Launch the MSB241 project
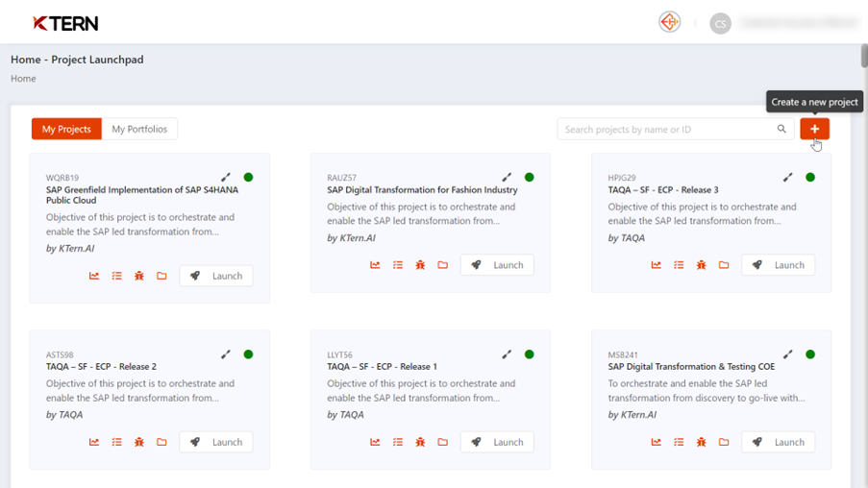This screenshot has width=868, height=488. pos(778,442)
